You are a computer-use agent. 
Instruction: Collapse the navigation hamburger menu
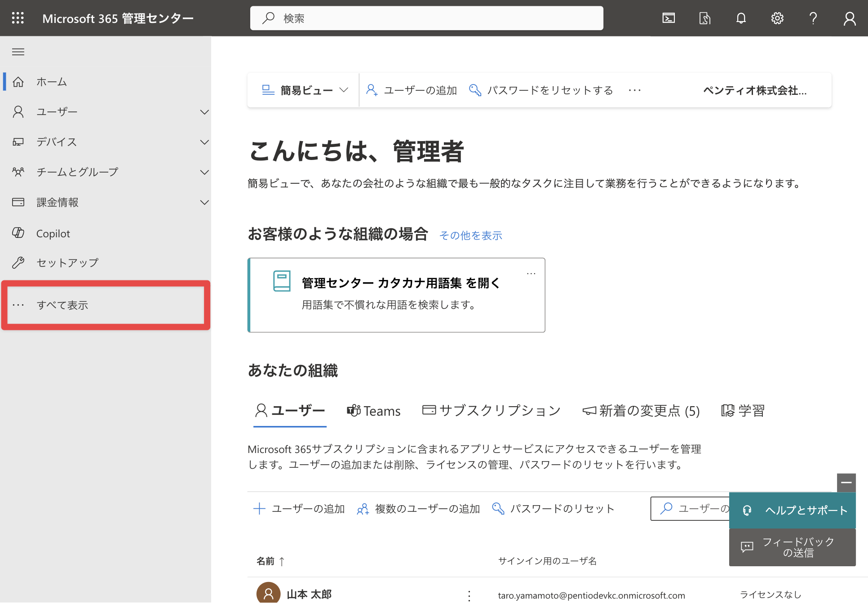(18, 52)
